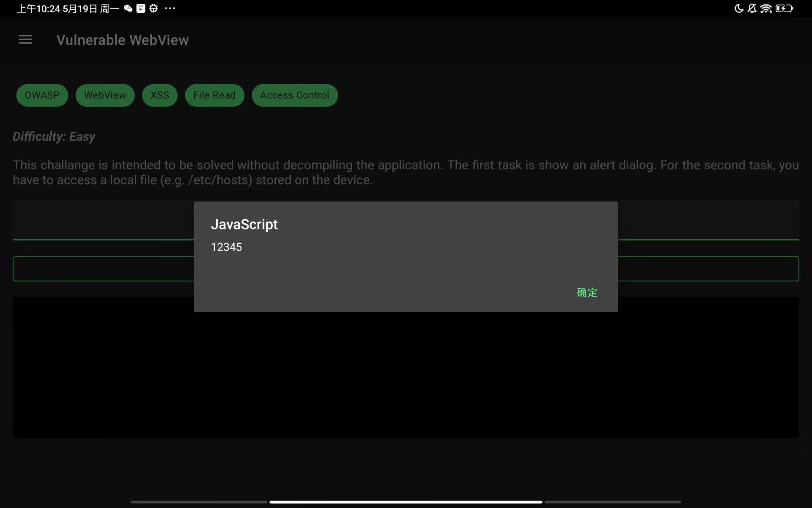
Task: Tap the muted bell status icon
Action: [752, 8]
